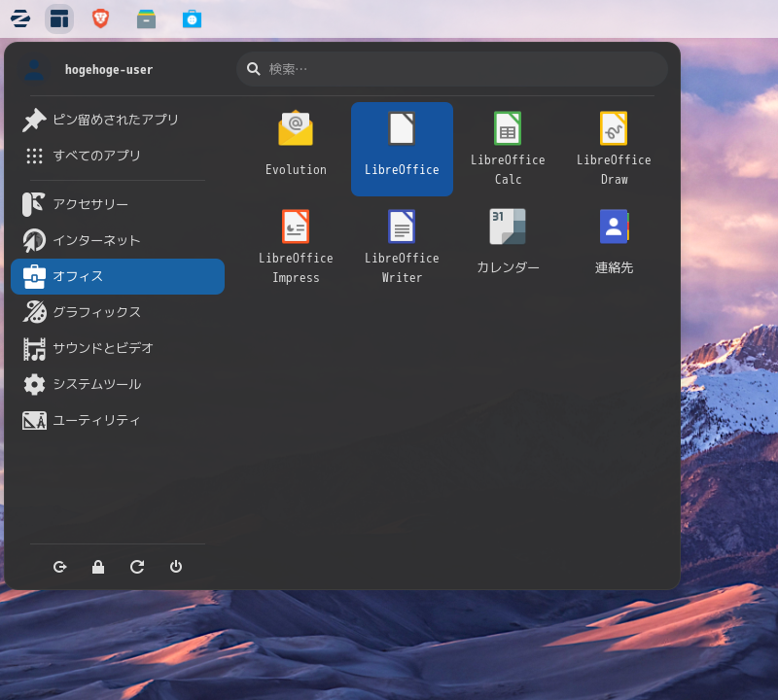This screenshot has width=778, height=700.
Task: Select the ユーティリティ category
Action: (x=118, y=420)
